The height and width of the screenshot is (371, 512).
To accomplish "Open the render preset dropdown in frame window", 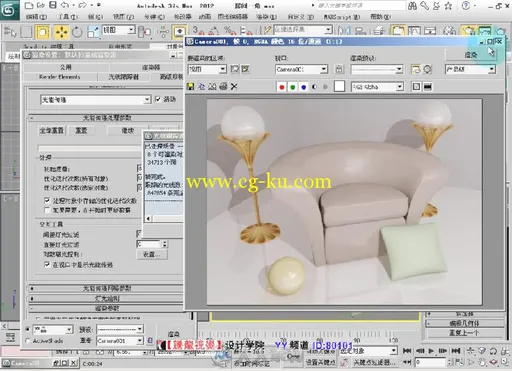I will (377, 69).
